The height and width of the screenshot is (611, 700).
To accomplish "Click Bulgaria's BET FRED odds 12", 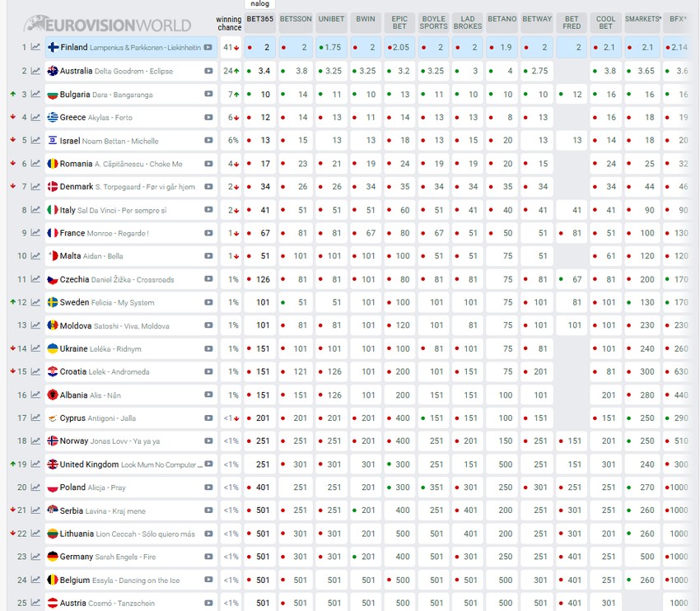I will pos(572,94).
